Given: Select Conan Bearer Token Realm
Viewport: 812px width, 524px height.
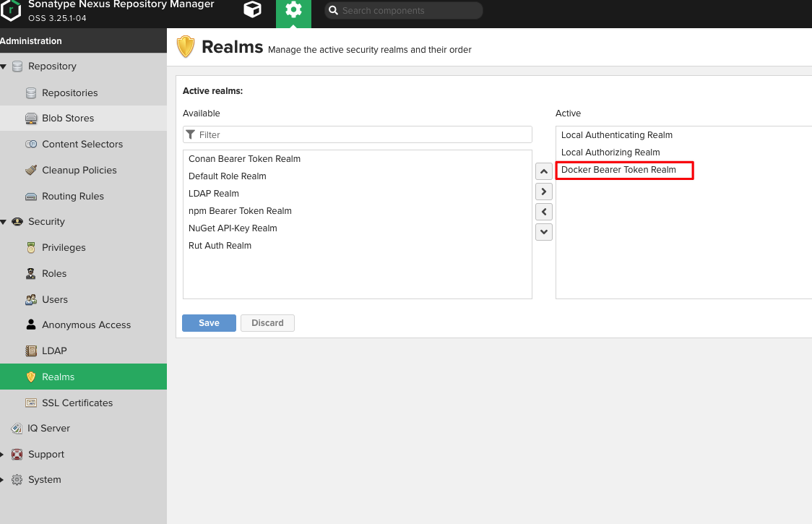Looking at the screenshot, I should 358,159.
